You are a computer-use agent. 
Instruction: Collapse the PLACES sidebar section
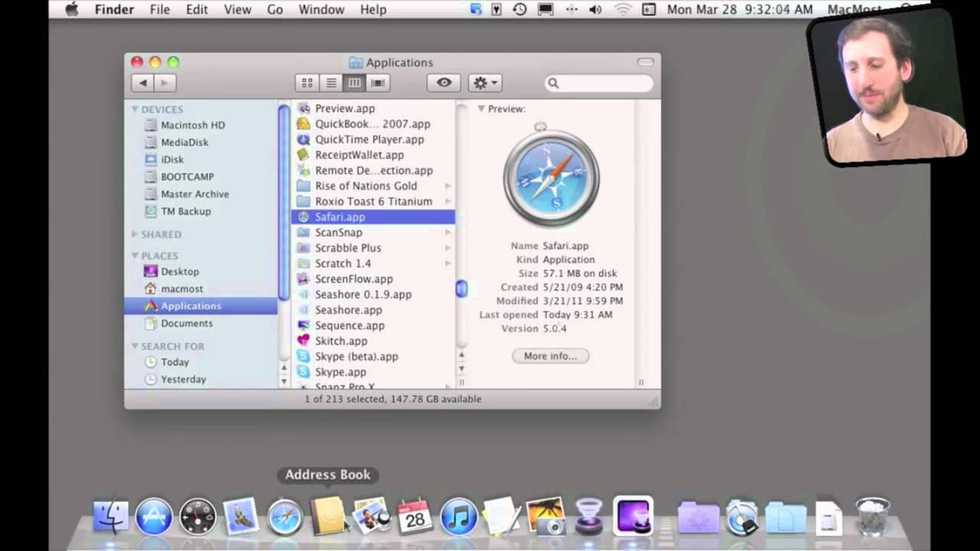(135, 256)
